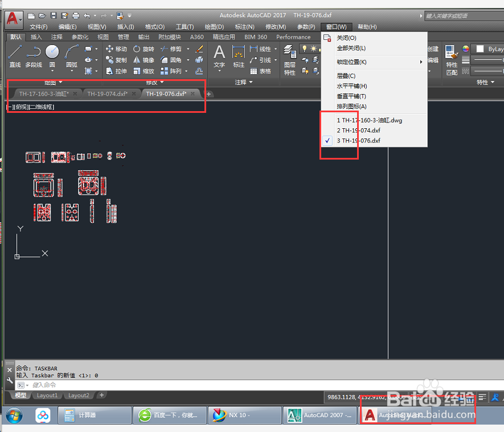Select the 旋转 (Rotate) tool

tap(144, 49)
